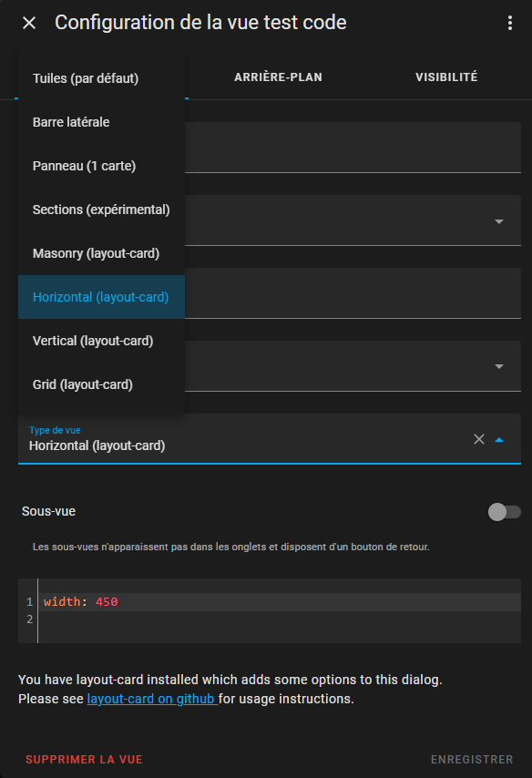The image size is (532, 778).
Task: Click the Enregistrer button
Action: pos(472,760)
